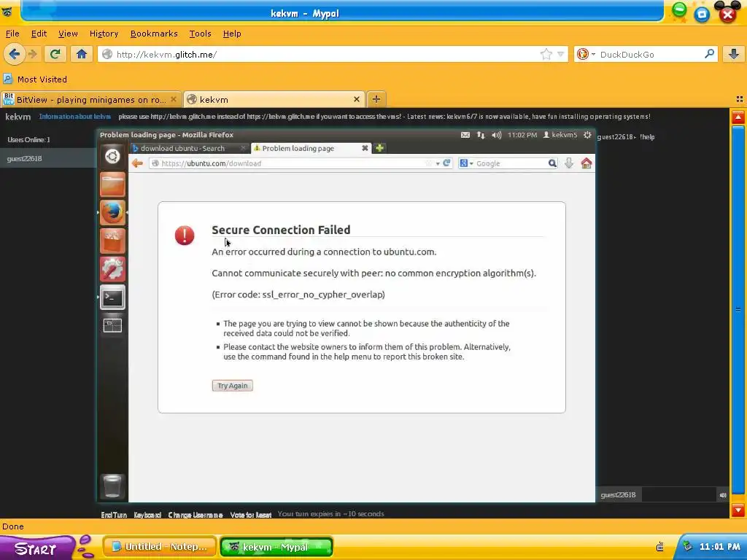The height and width of the screenshot is (560, 747).
Task: Open the Files launcher icon in the VM
Action: coord(112,184)
